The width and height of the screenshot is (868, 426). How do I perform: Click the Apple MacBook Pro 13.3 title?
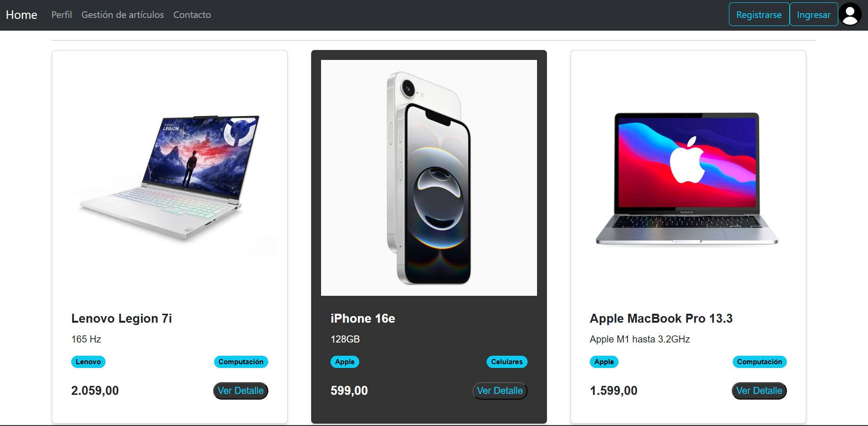(x=661, y=318)
